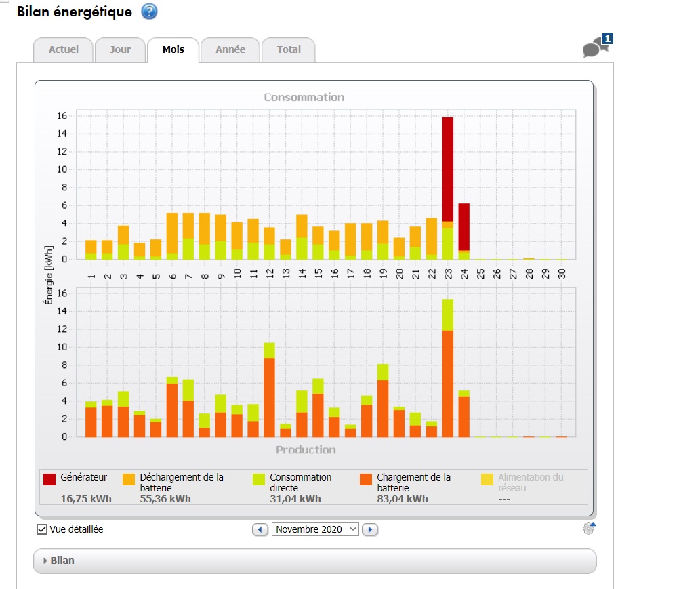
Task: Click the production bar for day 19
Action: 383,401
